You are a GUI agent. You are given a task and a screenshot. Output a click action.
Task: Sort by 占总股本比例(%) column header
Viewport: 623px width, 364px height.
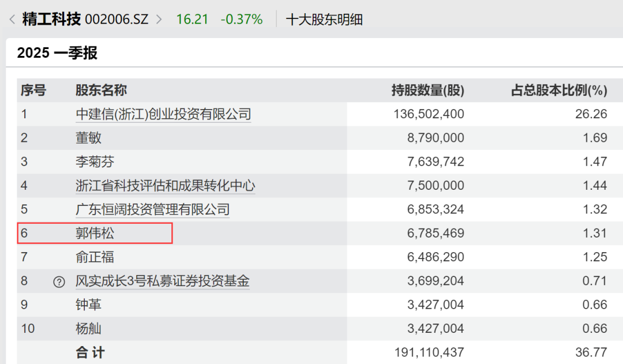[559, 91]
